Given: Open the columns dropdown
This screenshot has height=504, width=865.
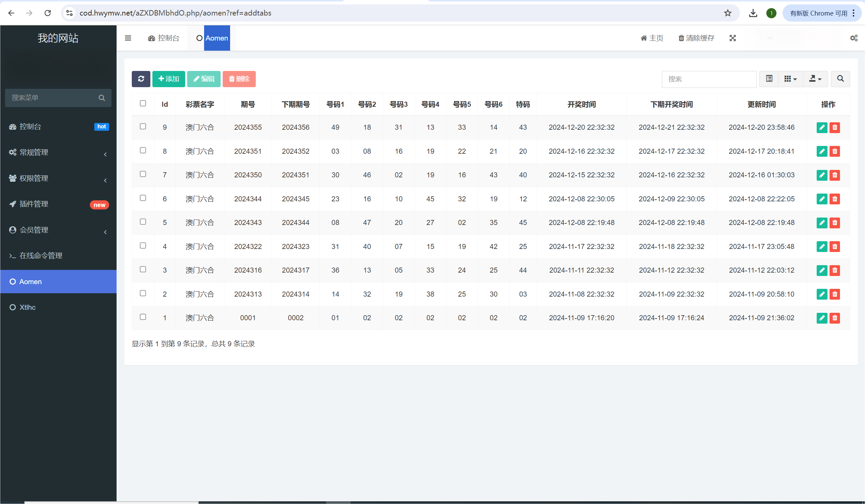Looking at the screenshot, I should pos(790,79).
